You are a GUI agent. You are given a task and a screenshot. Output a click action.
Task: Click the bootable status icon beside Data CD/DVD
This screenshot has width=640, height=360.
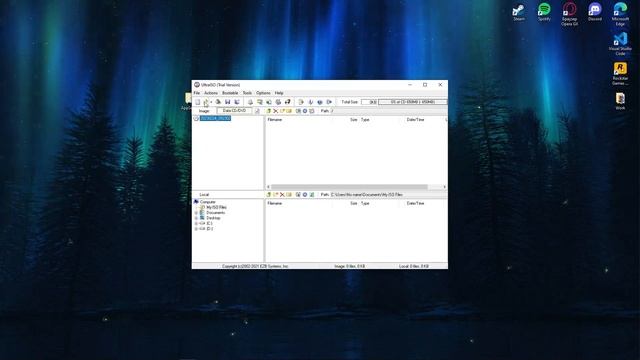point(257,111)
